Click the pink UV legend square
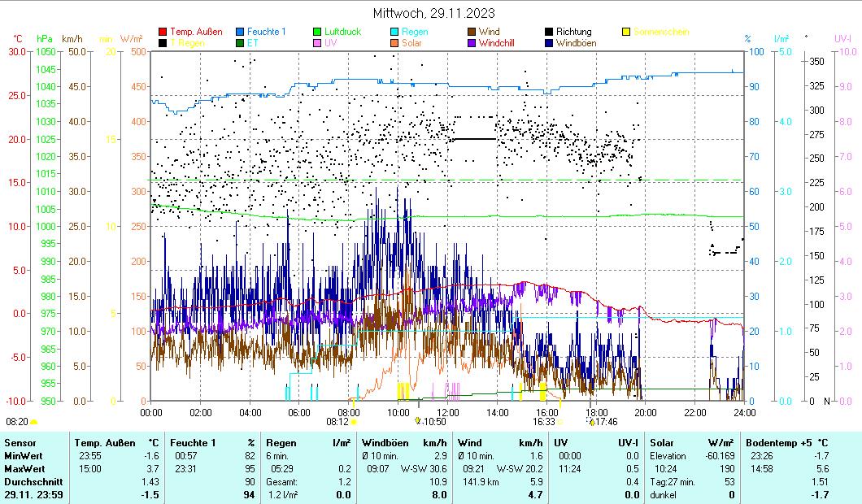This screenshot has height=504, width=862. point(317,43)
